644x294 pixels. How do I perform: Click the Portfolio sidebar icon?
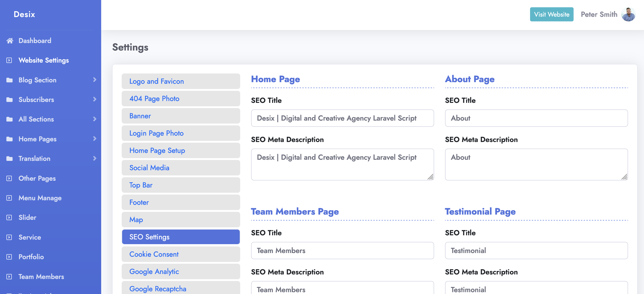pyautogui.click(x=9, y=257)
